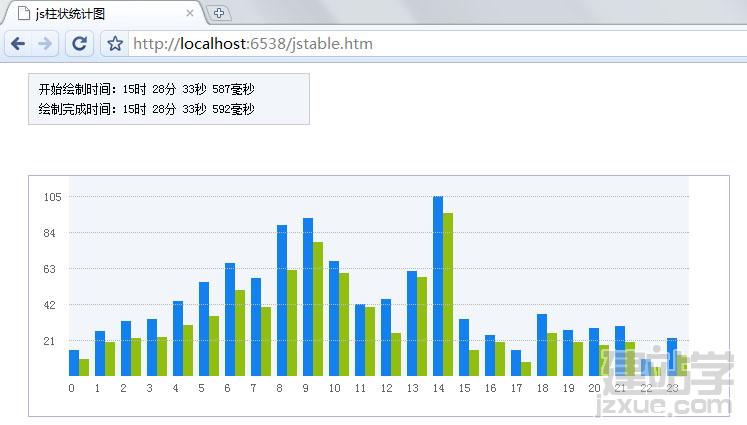The image size is (747, 425).
Task: Click the blue bar for hour 5
Action: pos(204,329)
